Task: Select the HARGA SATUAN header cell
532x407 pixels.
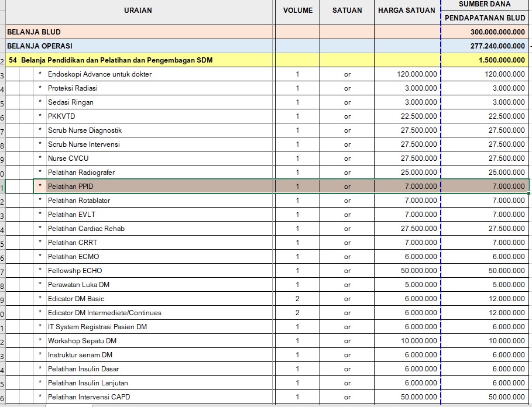Action: [407, 11]
